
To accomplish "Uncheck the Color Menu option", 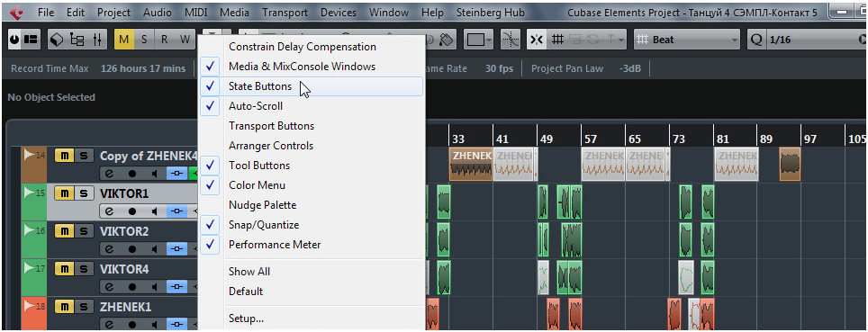I will [312, 185].
